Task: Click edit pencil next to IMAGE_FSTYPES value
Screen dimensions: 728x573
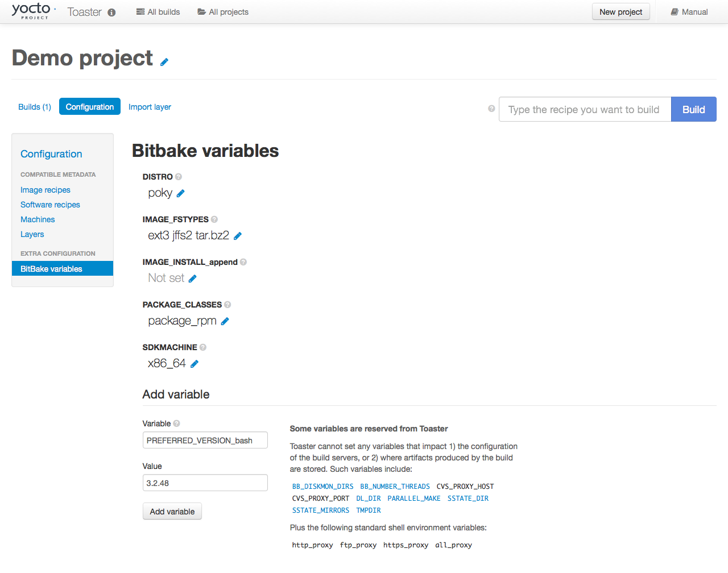Action: pyautogui.click(x=238, y=236)
